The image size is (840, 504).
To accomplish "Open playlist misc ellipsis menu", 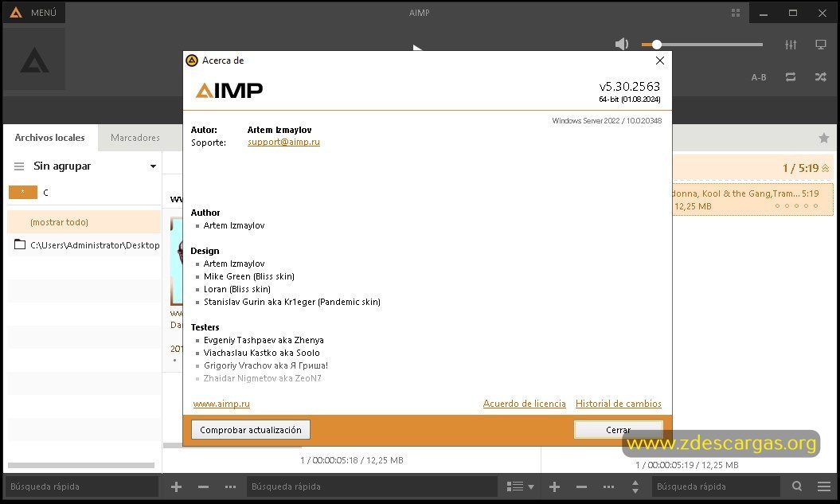I will pos(608,486).
